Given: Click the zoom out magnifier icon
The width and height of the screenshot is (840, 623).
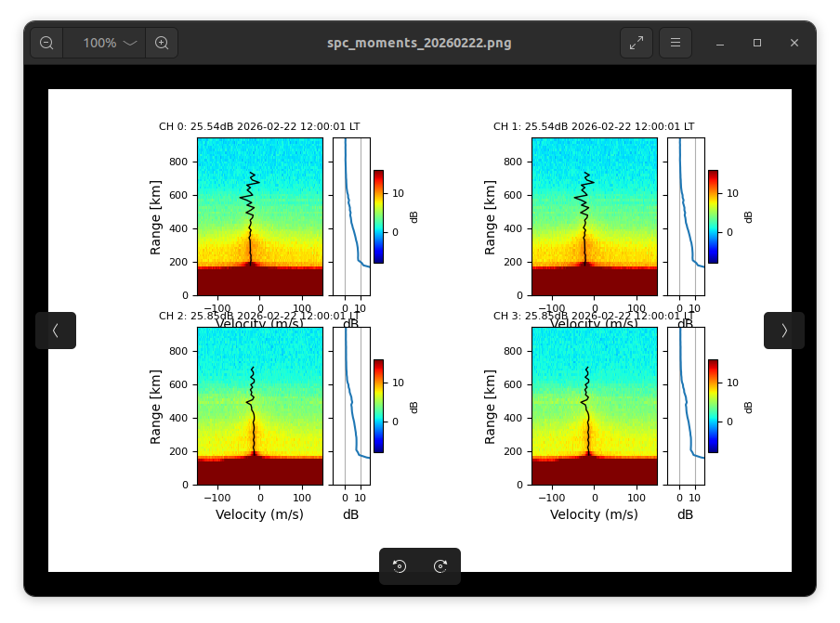Looking at the screenshot, I should (x=46, y=43).
